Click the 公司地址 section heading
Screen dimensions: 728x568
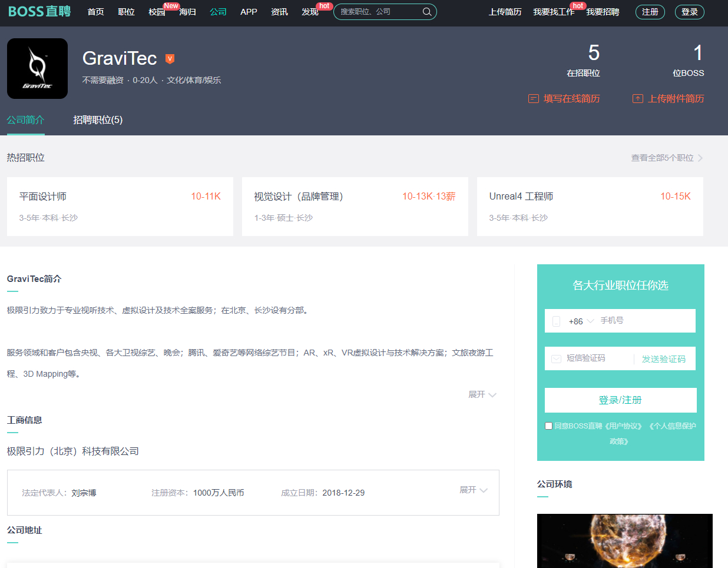[25, 530]
